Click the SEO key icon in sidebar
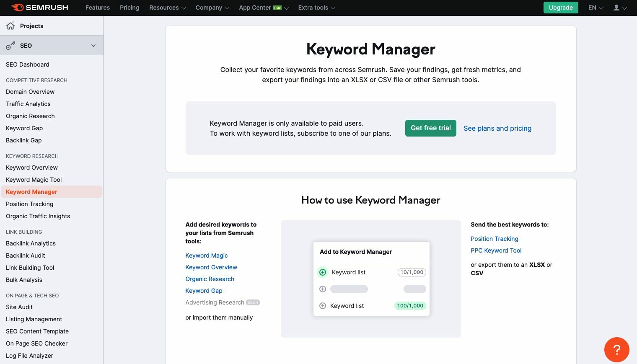The width and height of the screenshot is (637, 364). coord(10,46)
